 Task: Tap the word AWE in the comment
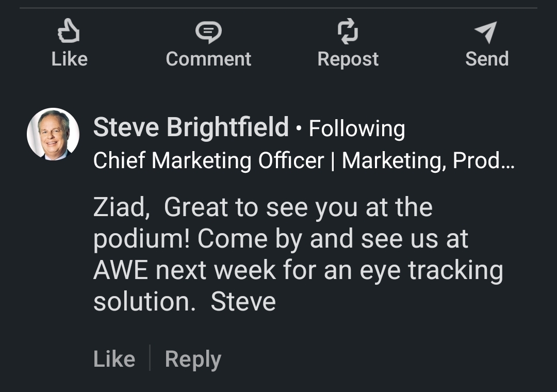click(x=121, y=271)
